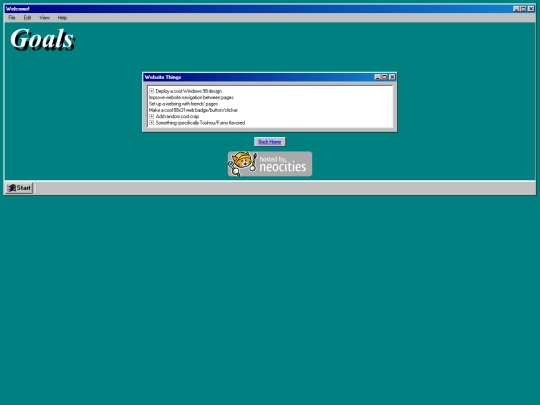Open the File menu
The width and height of the screenshot is (540, 405).
click(12, 18)
